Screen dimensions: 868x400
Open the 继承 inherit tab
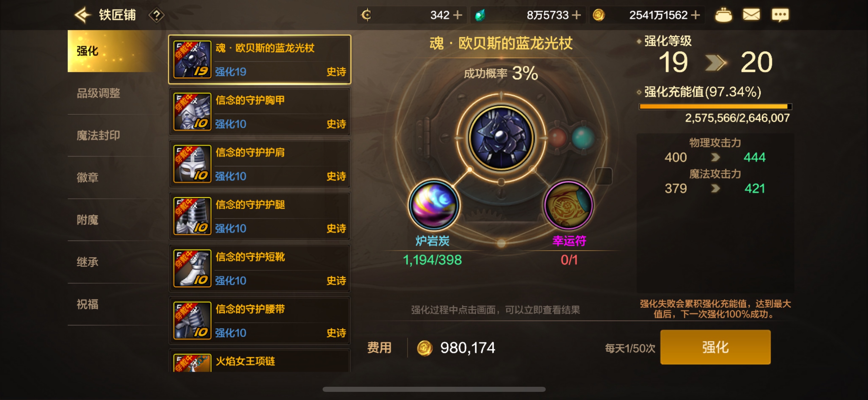tap(88, 262)
